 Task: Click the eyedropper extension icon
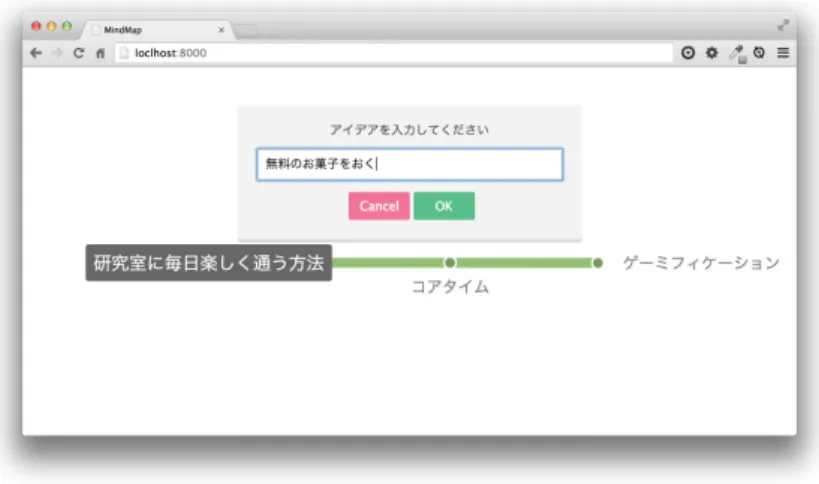coord(737,54)
